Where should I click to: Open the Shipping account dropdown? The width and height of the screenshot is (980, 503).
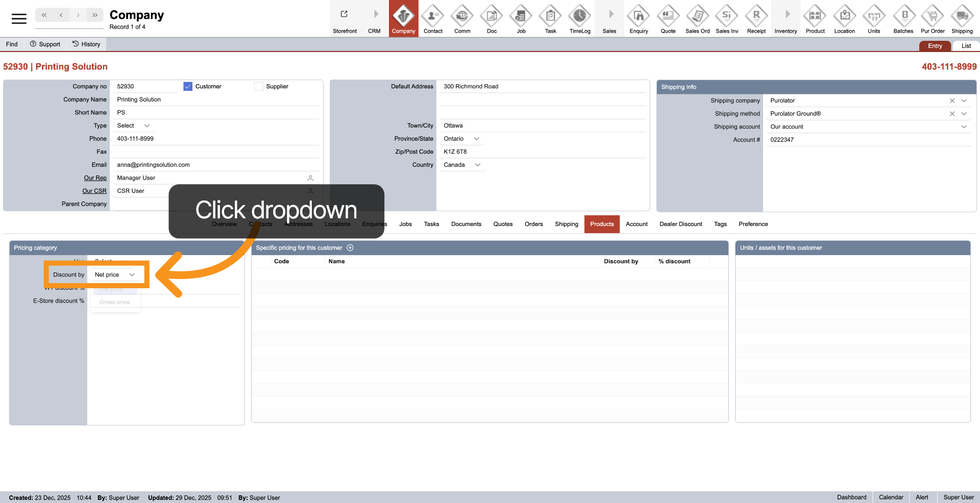tap(964, 127)
